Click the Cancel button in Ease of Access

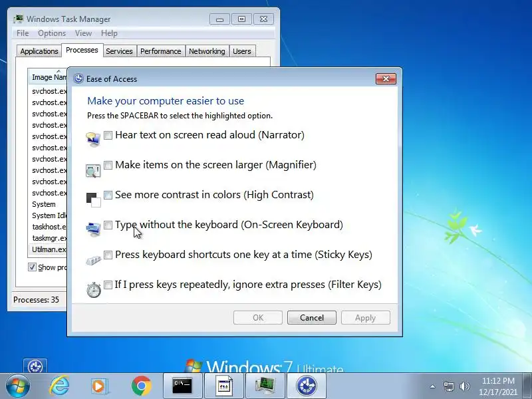(x=312, y=318)
